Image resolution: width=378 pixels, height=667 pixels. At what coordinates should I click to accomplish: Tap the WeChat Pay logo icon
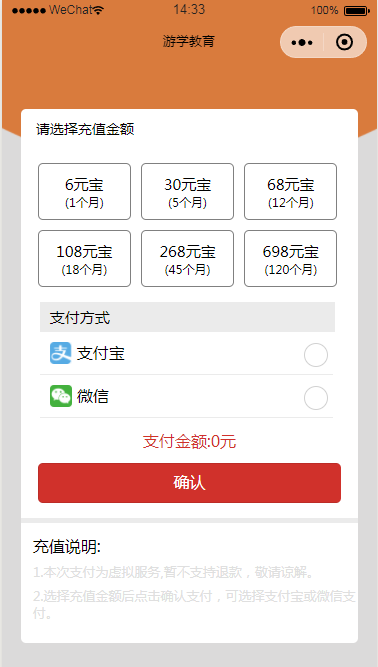[61, 396]
